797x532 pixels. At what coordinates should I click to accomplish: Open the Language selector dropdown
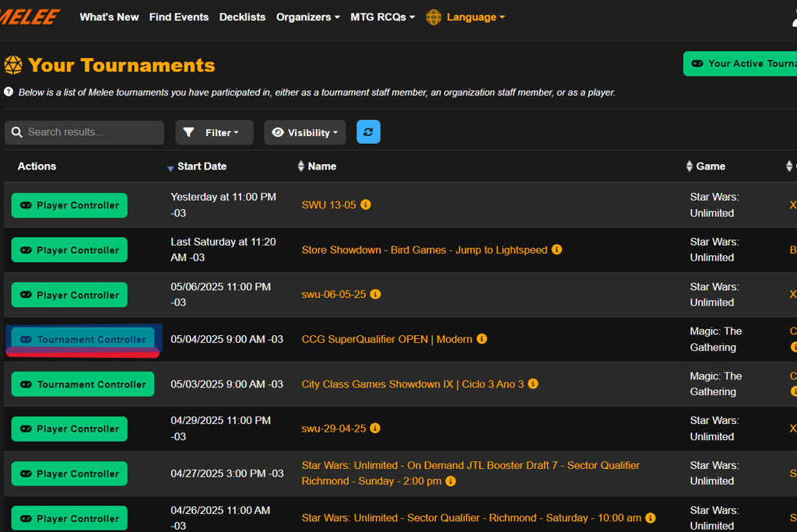click(x=476, y=17)
